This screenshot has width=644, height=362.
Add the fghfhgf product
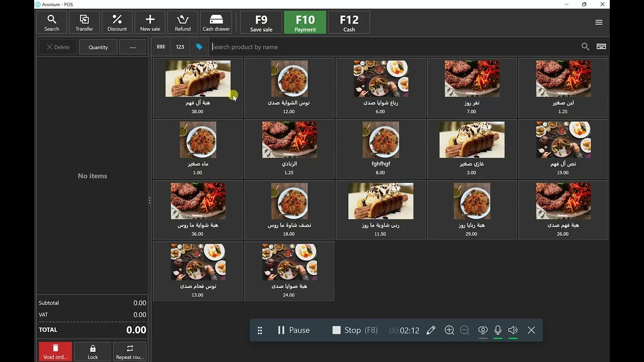click(381, 149)
